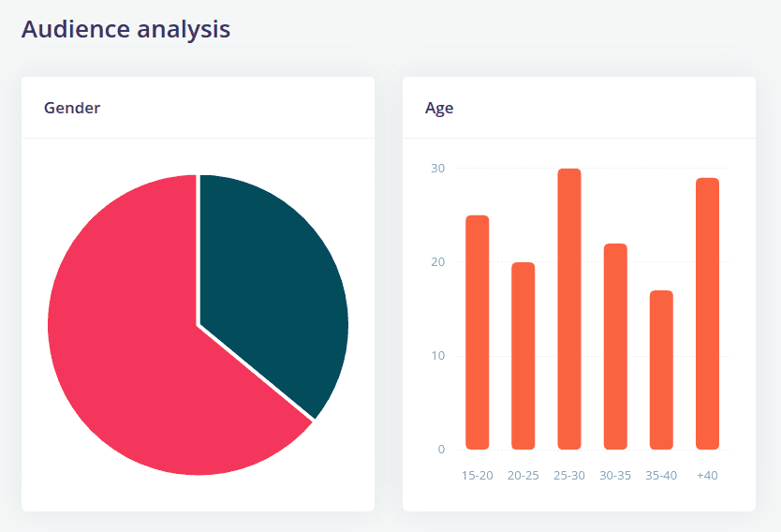Click the "Audience analysis" heading
781x532 pixels.
(x=125, y=29)
